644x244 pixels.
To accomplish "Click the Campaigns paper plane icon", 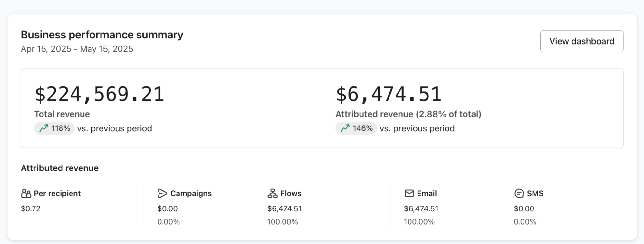I will tap(162, 193).
